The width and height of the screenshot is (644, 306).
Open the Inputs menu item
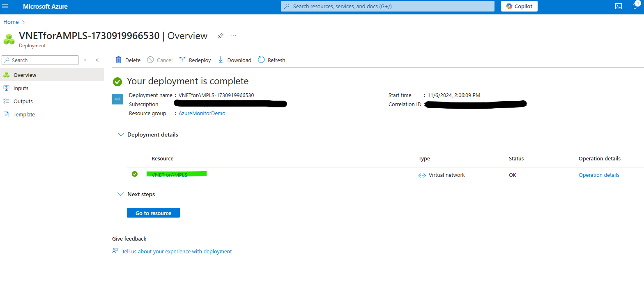coord(21,88)
